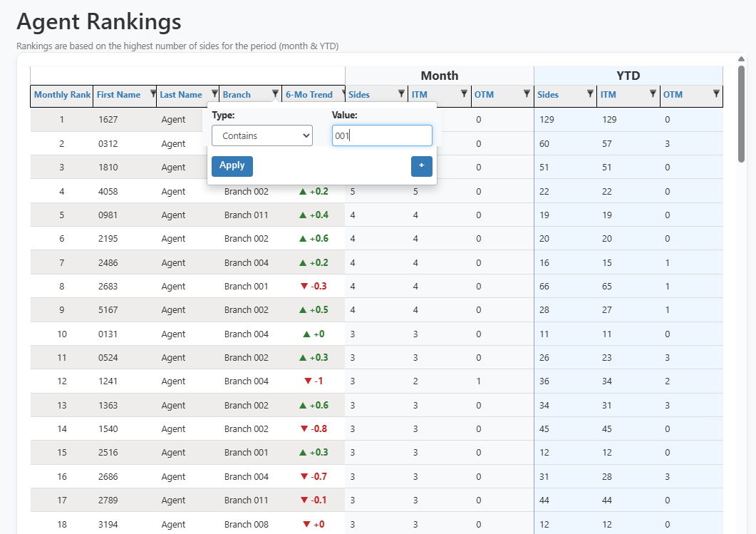This screenshot has width=756, height=534.
Task: Select first name cell 1627
Action: tap(108, 120)
